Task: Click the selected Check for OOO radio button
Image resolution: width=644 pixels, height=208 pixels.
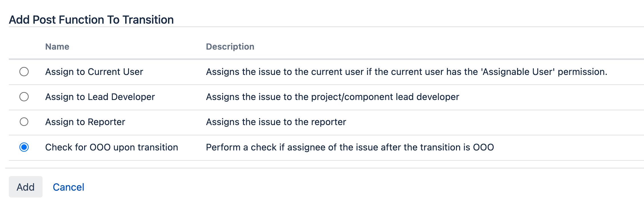Action: (x=24, y=147)
